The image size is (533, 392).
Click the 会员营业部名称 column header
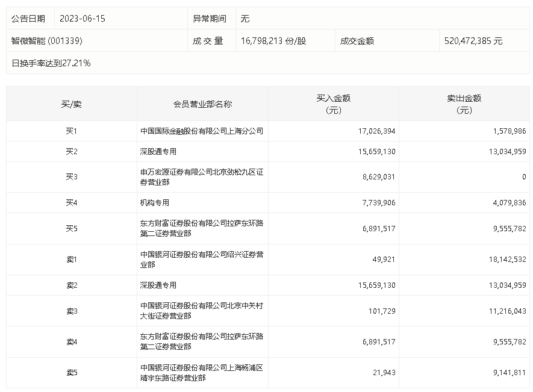tap(202, 104)
